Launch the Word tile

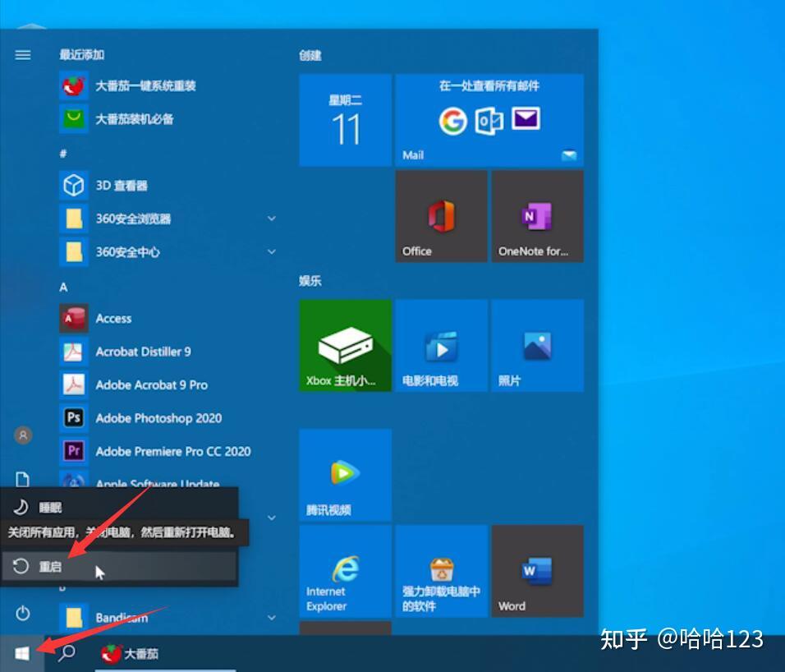tap(537, 571)
